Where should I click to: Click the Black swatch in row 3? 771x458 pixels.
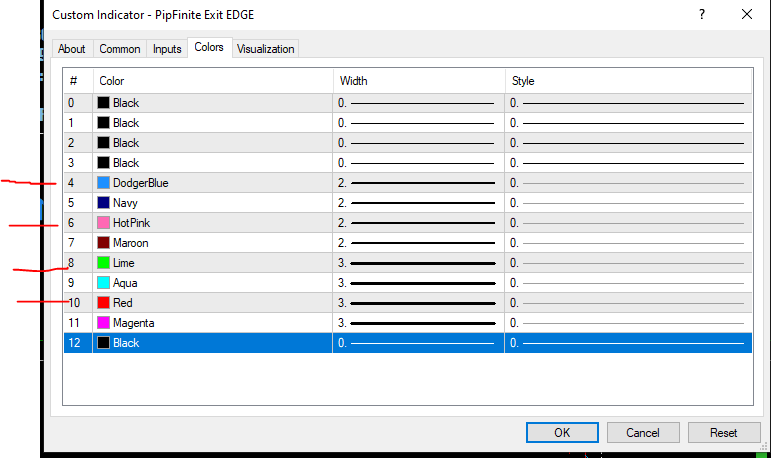click(x=103, y=162)
